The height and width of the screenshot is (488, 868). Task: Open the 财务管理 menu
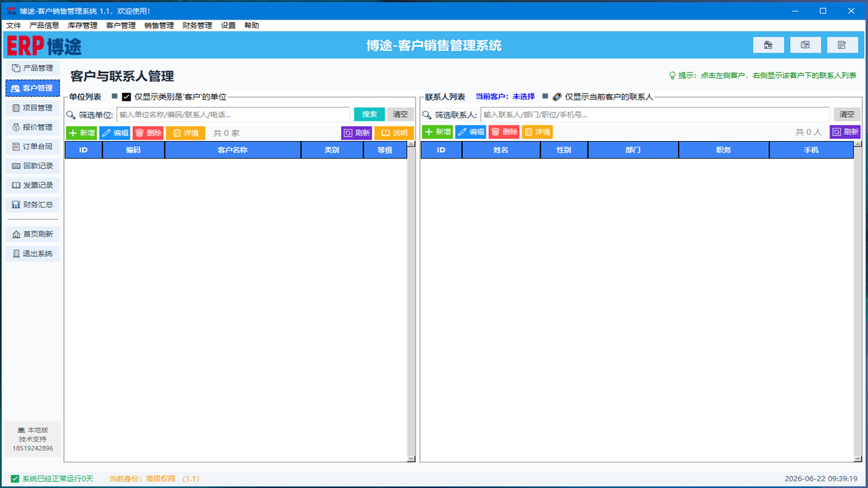[197, 25]
